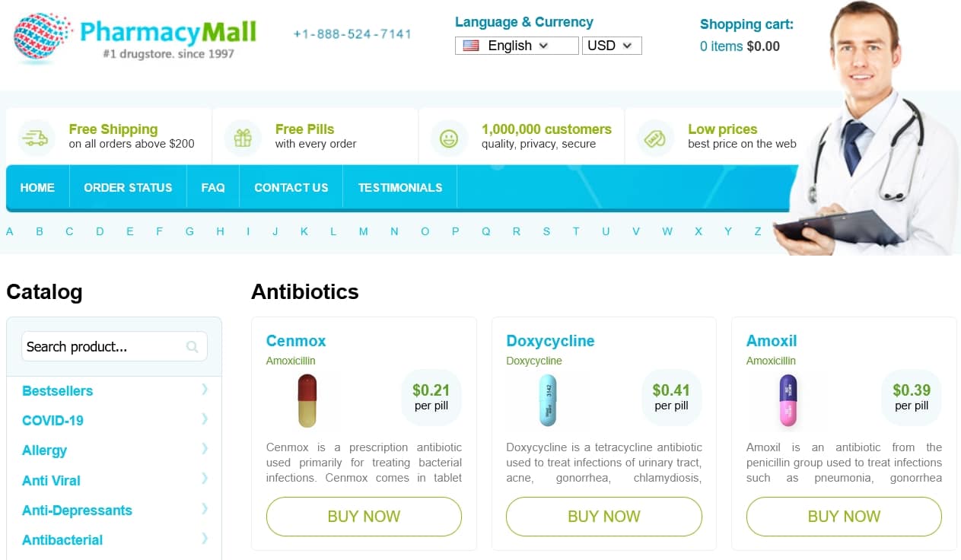Click the smiley customers icon

tap(449, 137)
